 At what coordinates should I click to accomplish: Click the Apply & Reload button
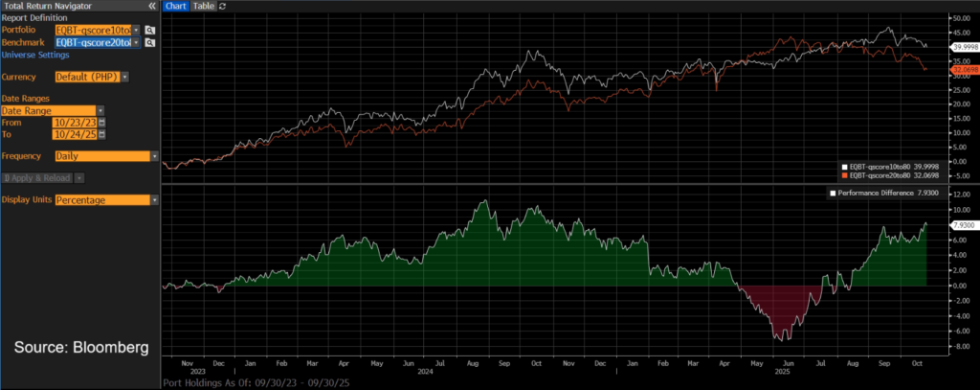(38, 177)
